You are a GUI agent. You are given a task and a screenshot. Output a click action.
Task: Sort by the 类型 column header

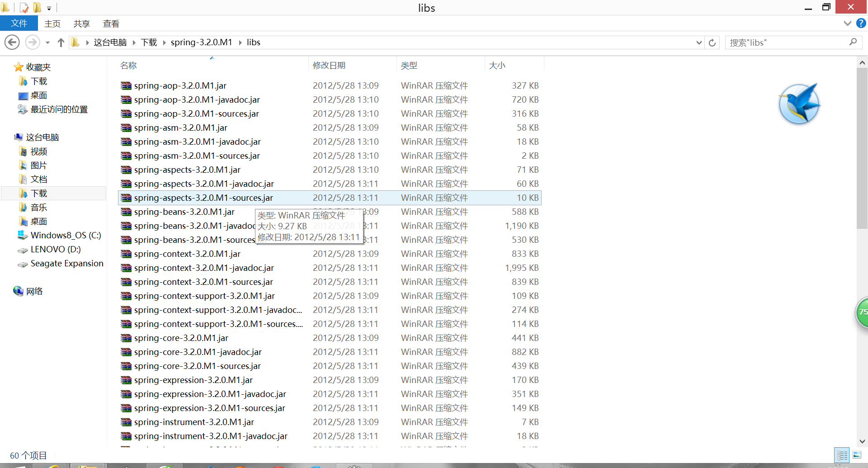(x=409, y=66)
